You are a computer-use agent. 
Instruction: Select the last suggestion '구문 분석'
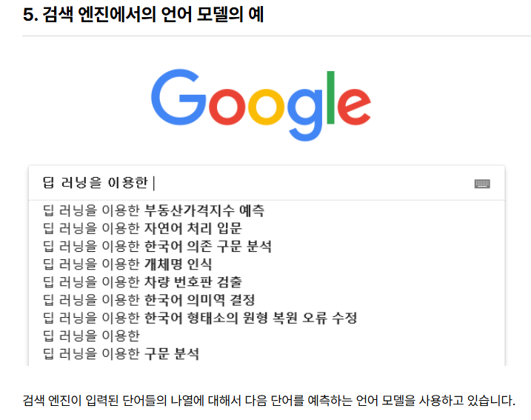pos(121,353)
